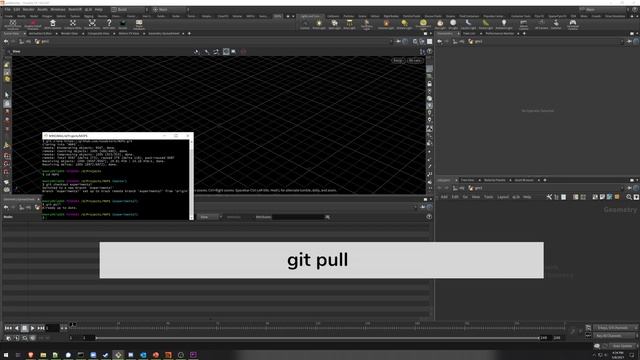Click the Gamepad Camera shelf tool

pyautogui.click(x=573, y=24)
